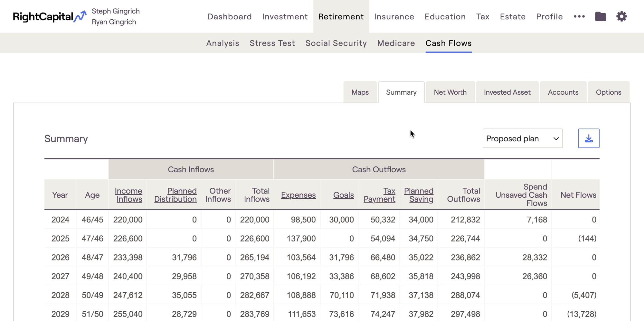
Task: Open the settings gear icon
Action: tap(621, 16)
